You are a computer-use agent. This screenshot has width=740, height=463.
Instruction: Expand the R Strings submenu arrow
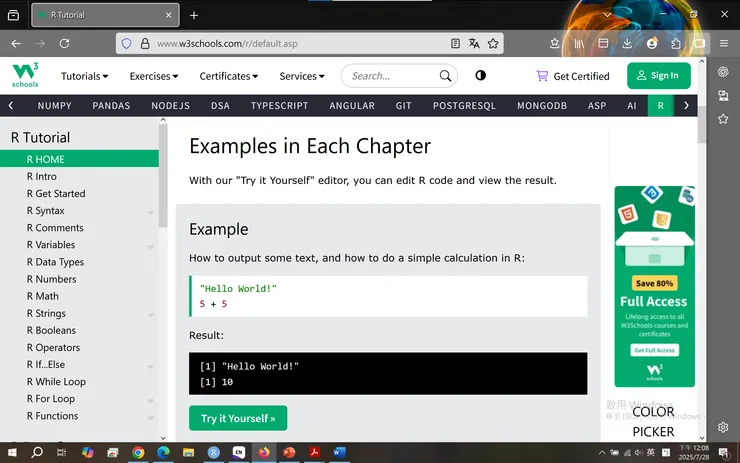[x=151, y=315]
